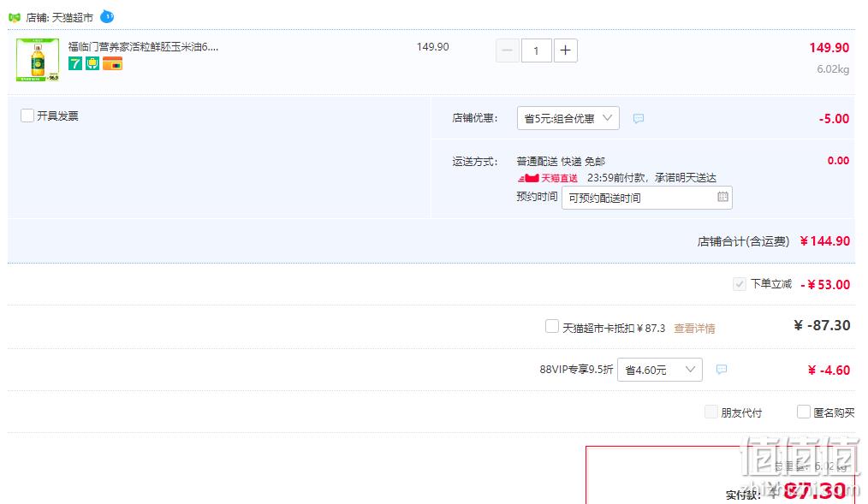Open the blue Wangwang chat icon
Screen dimensions: 868x504
(107, 17)
